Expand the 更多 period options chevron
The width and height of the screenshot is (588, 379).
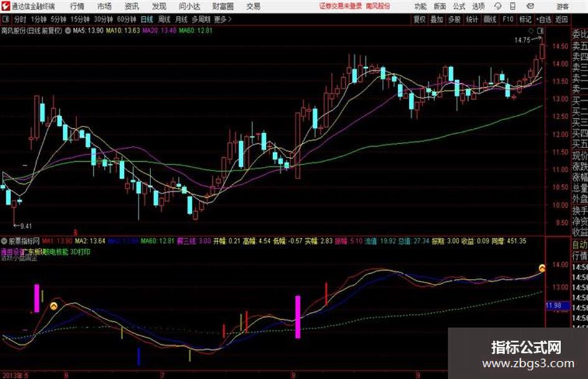tap(230, 19)
